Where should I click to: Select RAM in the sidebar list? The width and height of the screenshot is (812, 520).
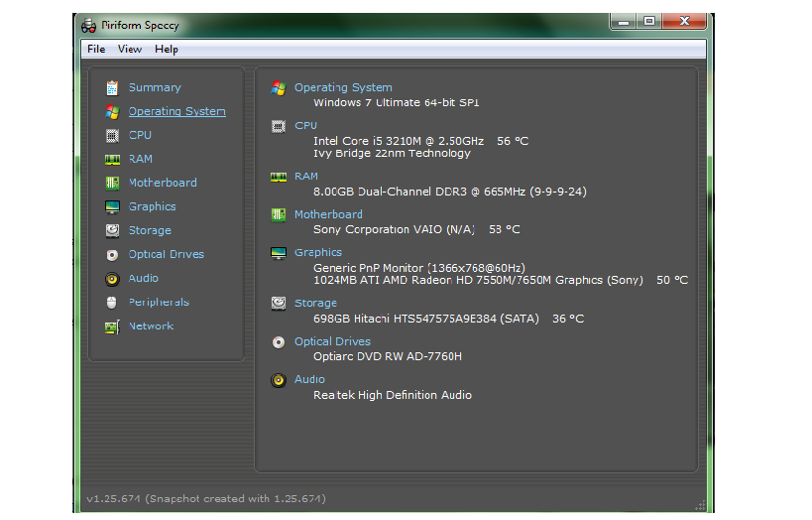click(x=141, y=159)
